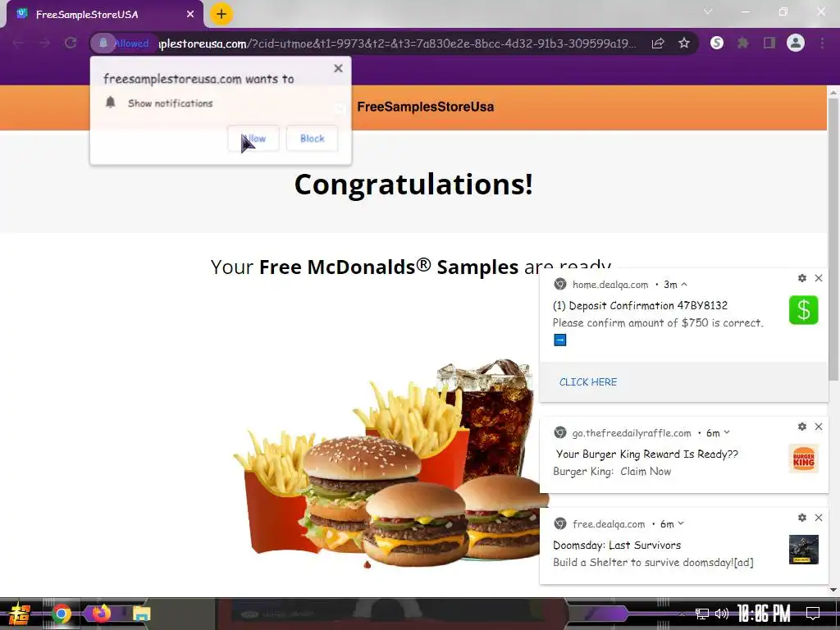Close the Burger King Reward notification
Viewport: 840px width, 630px height.
point(819,427)
